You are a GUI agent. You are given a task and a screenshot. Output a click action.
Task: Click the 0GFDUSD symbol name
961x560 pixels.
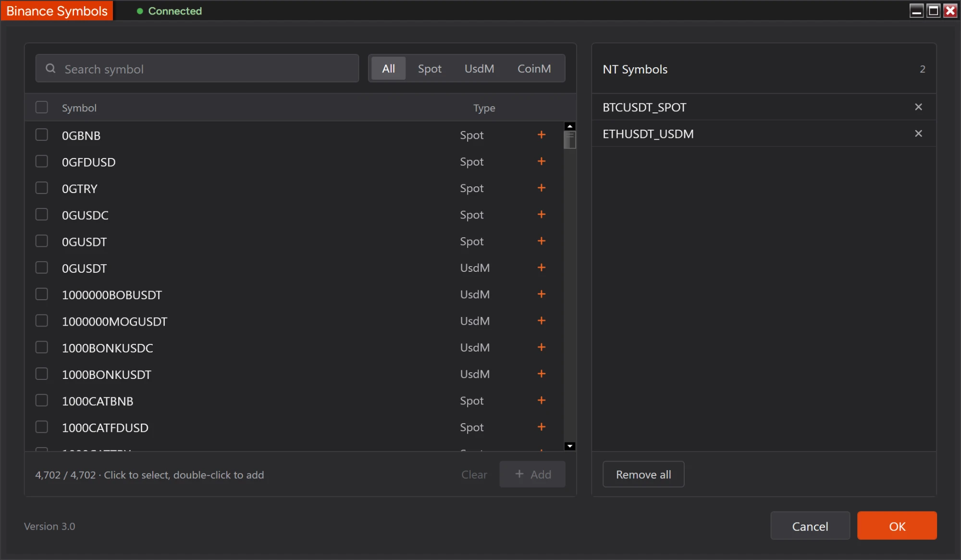[x=88, y=162]
